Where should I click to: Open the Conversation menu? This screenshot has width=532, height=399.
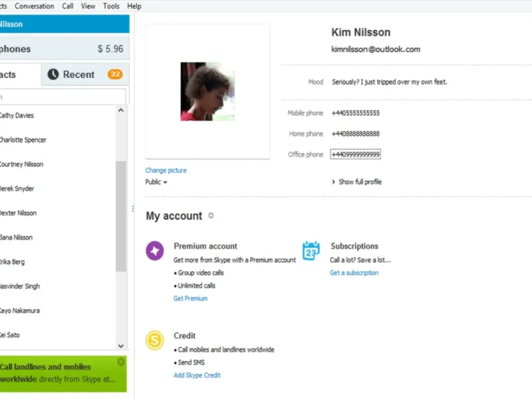pyautogui.click(x=35, y=6)
